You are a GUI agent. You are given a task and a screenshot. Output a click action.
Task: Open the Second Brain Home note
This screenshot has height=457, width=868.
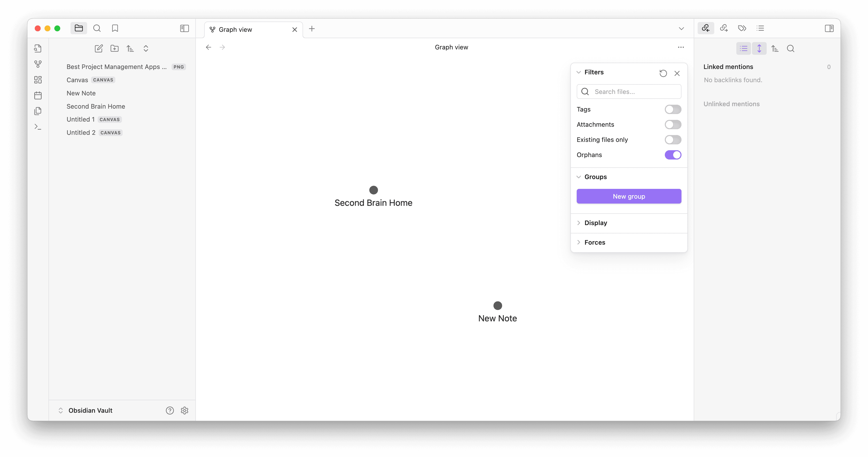click(x=96, y=106)
